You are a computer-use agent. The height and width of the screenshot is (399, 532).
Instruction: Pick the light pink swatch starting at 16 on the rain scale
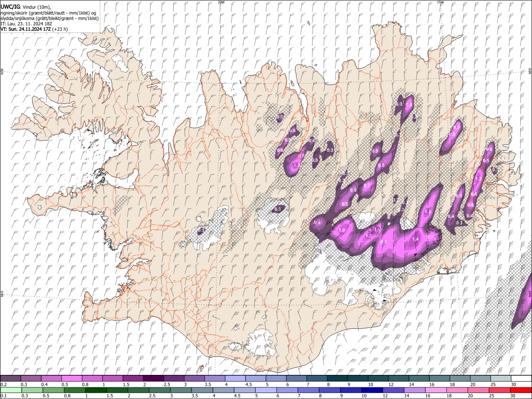tap(436, 390)
